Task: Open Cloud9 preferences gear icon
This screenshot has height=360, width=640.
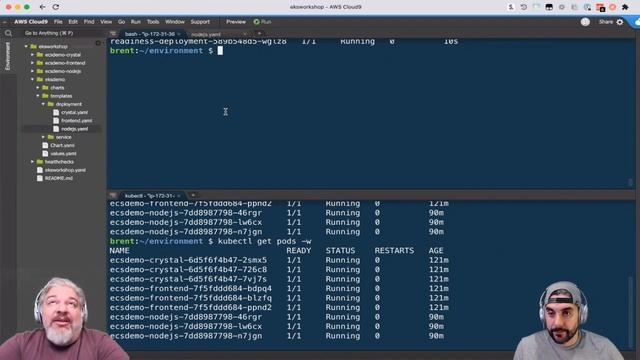Action: pos(620,22)
